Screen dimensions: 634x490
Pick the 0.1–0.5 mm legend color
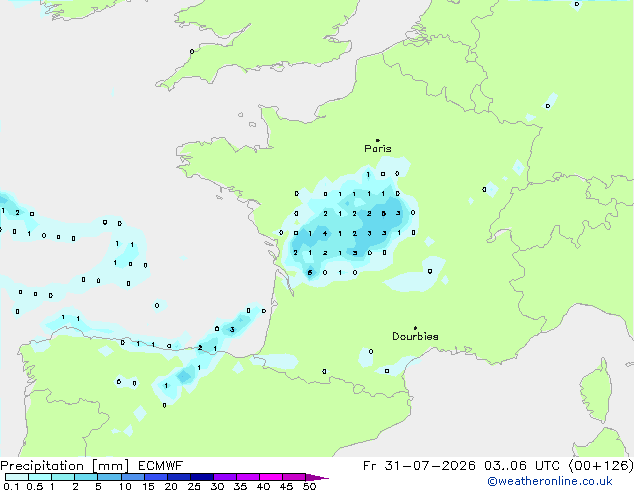pos(17,477)
